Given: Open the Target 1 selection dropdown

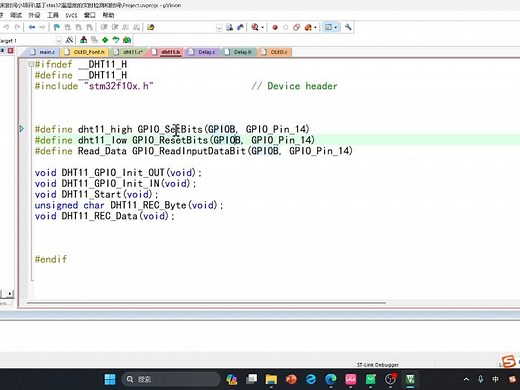Looking at the screenshot, I should (x=59, y=40).
